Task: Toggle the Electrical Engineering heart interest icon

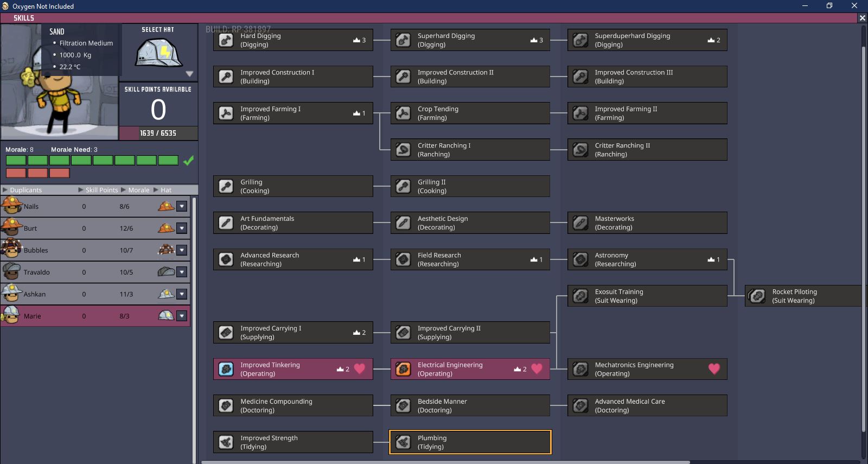Action: pos(537,369)
